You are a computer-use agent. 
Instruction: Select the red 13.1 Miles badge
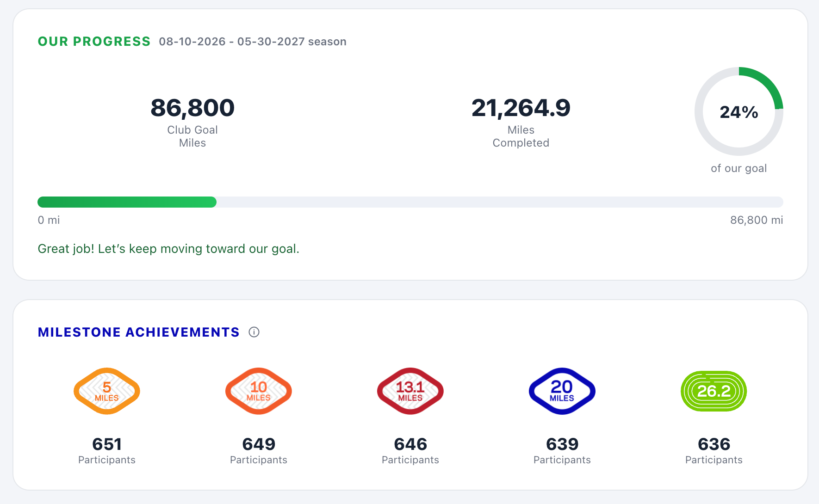click(410, 391)
